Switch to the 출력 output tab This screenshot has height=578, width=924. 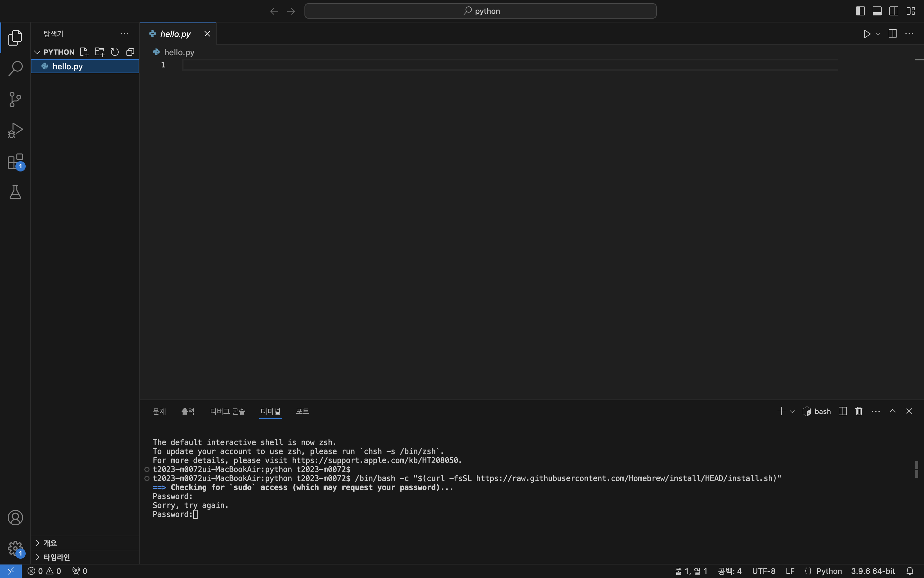(x=188, y=411)
